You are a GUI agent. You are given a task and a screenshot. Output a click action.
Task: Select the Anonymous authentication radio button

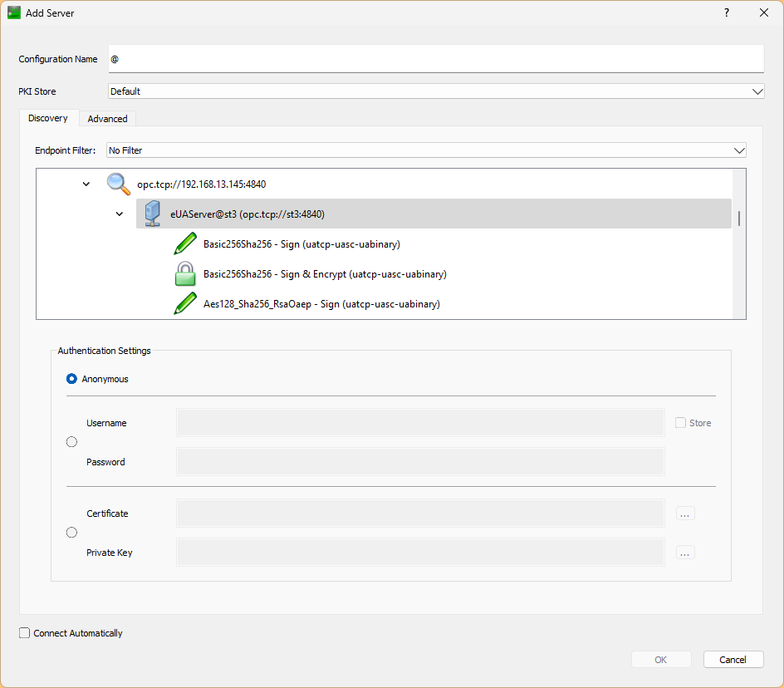point(71,379)
